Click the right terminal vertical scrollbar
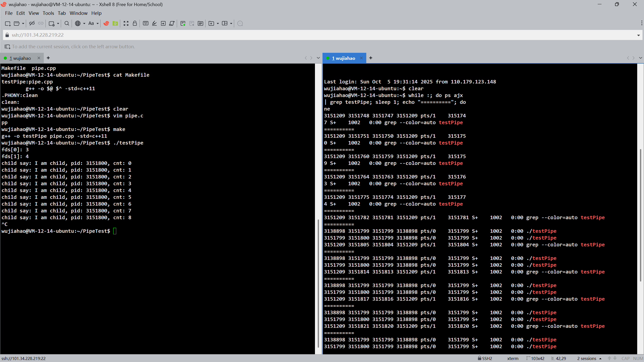Image resolution: width=644 pixels, height=362 pixels. [640, 215]
